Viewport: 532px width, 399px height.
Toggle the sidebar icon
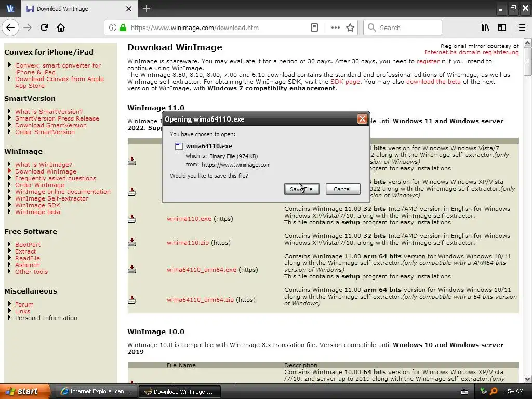pos(502,28)
